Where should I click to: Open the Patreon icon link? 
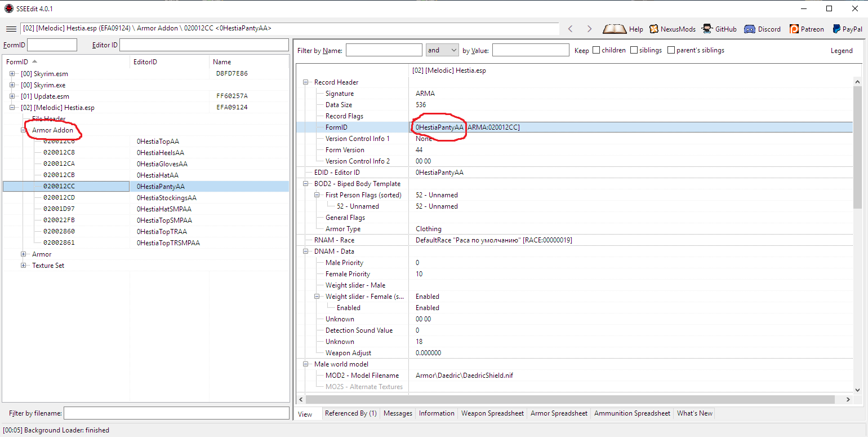click(794, 29)
